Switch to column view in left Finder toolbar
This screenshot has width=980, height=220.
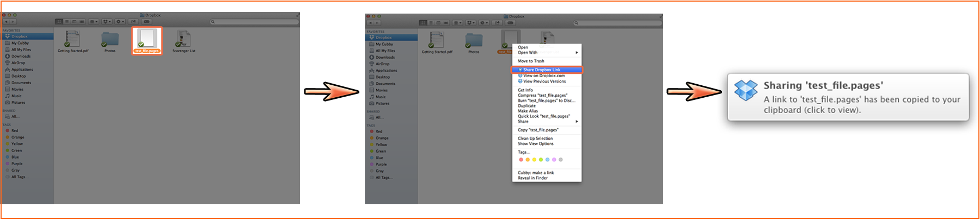coord(75,22)
